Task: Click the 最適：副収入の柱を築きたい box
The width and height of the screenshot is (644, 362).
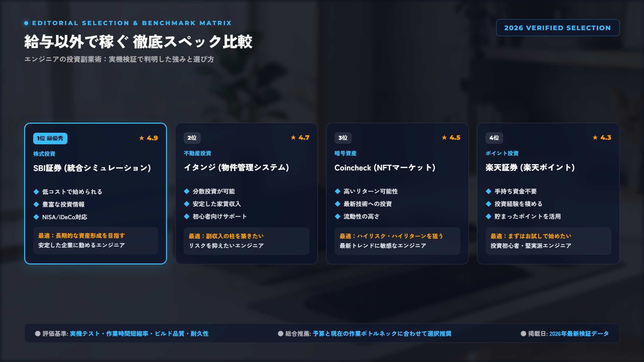Action: 247,241
